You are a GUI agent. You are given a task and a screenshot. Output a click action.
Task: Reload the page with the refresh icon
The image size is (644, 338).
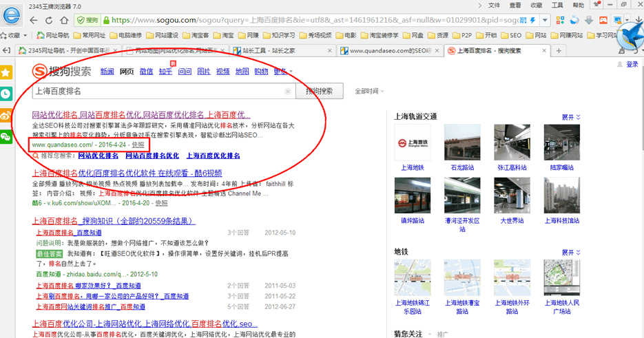49,20
